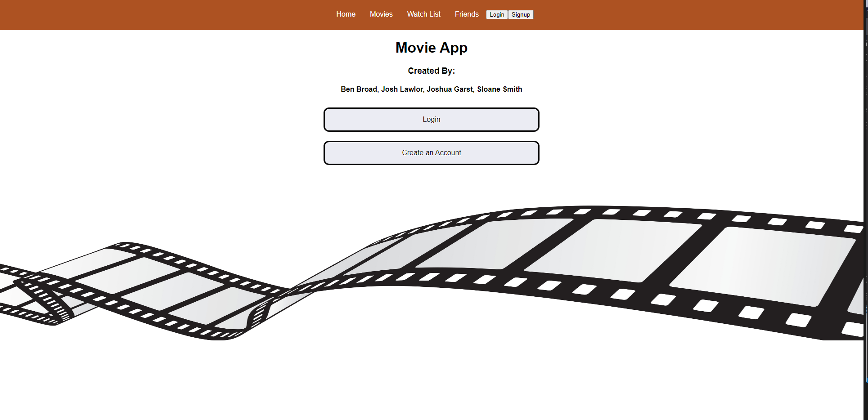This screenshot has height=420, width=868.
Task: Click the orange header banner
Action: (180, 15)
